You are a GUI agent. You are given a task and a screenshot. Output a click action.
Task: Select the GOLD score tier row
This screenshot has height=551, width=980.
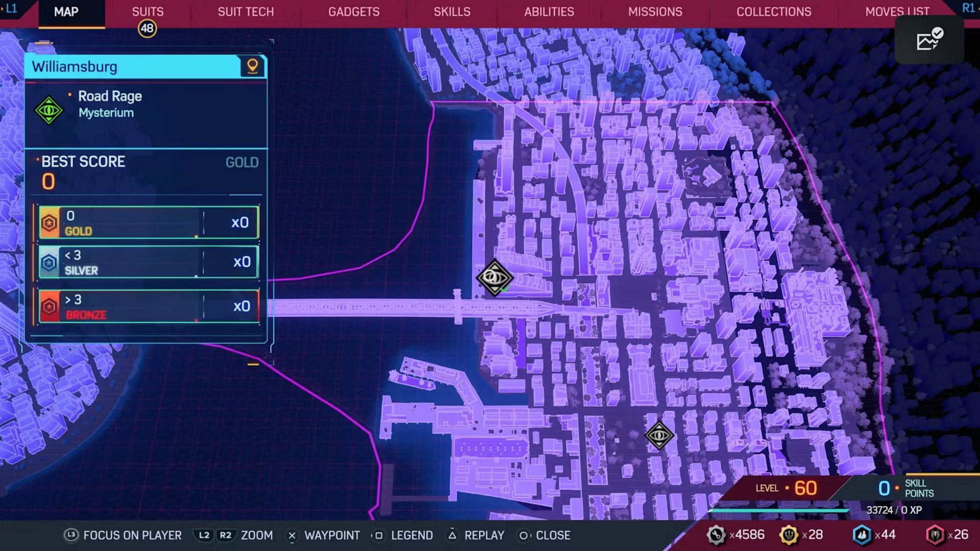pyautogui.click(x=149, y=223)
